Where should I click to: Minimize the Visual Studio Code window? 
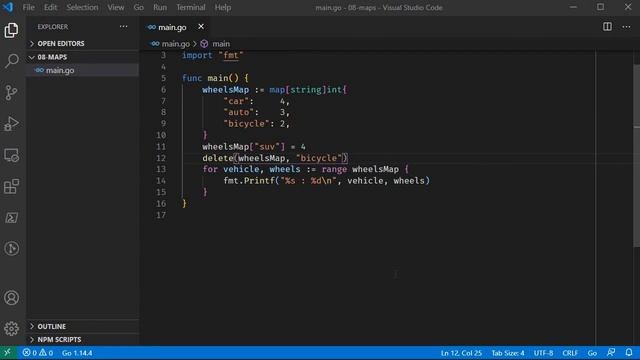(x=573, y=7)
